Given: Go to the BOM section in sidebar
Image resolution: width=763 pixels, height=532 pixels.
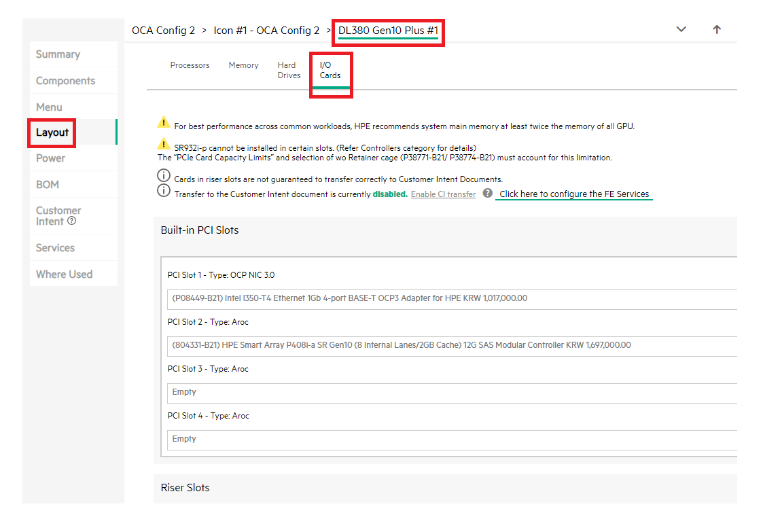Looking at the screenshot, I should pos(48,185).
